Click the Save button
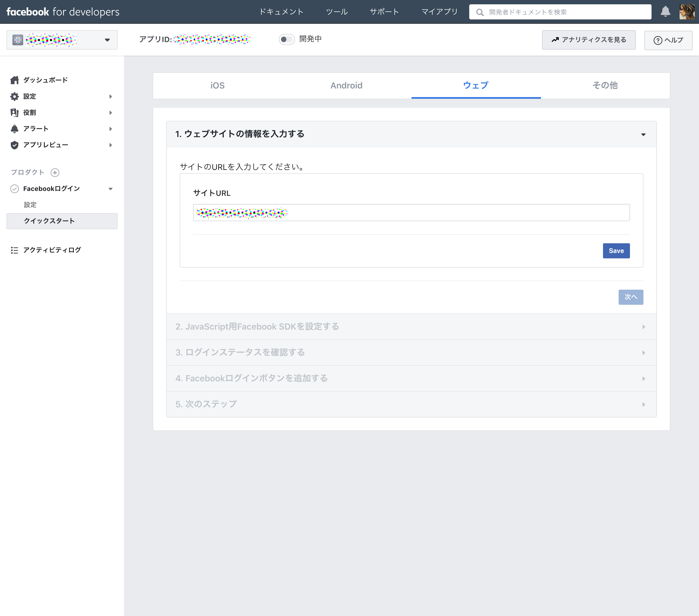The height and width of the screenshot is (616, 699). (616, 251)
